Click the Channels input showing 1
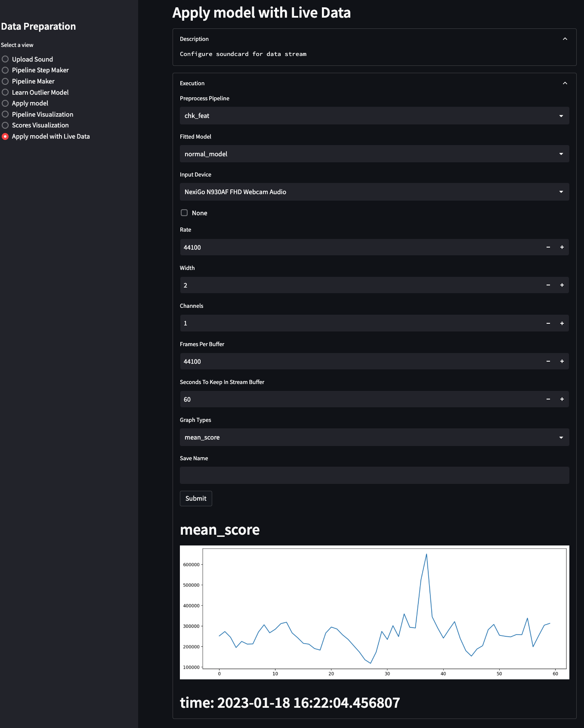Viewport: 584px width, 728px height. pos(361,323)
